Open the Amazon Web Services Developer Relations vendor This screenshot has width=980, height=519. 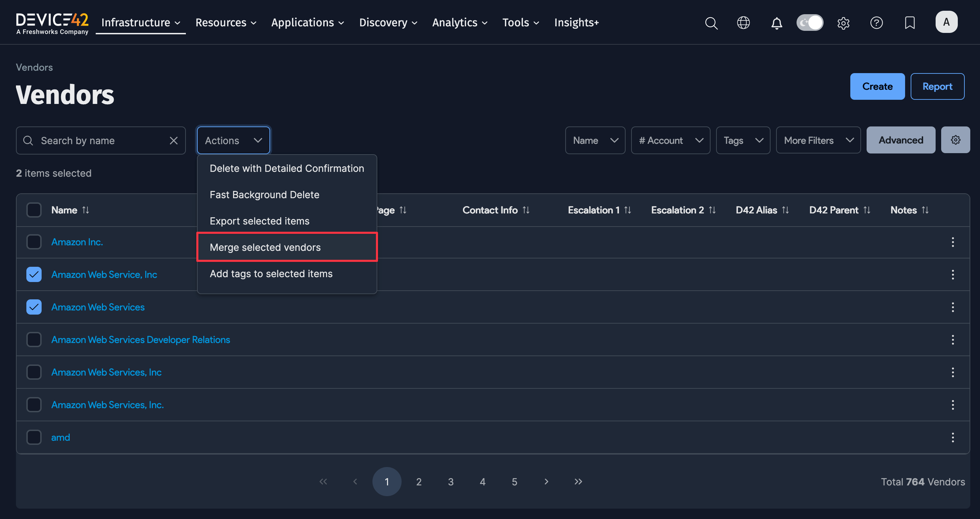click(141, 340)
